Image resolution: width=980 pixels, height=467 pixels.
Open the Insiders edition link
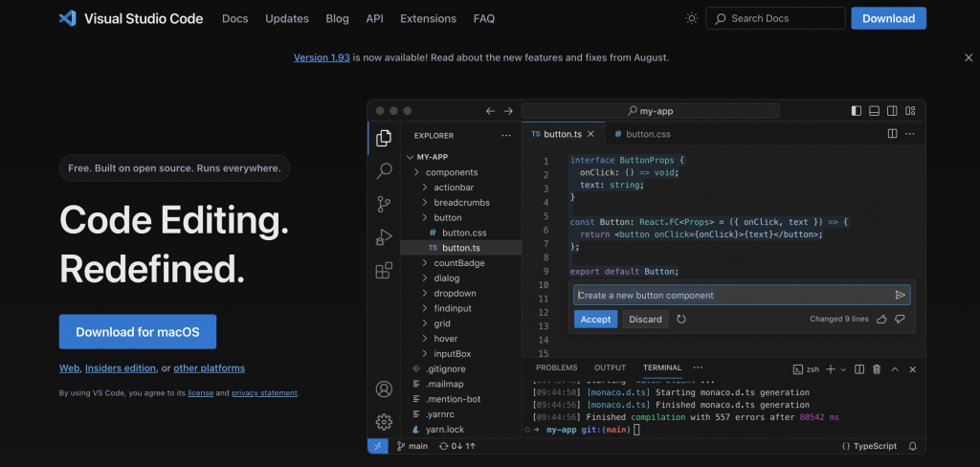coord(121,368)
